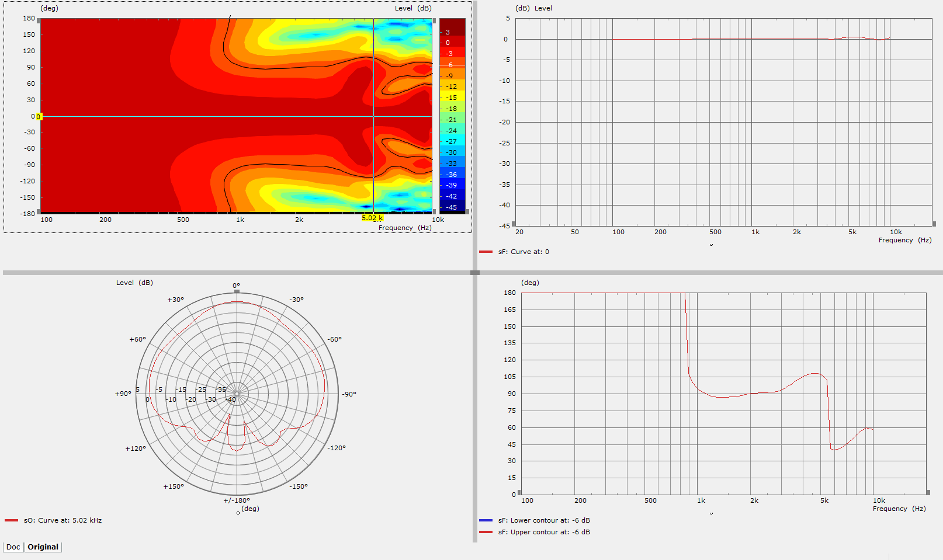The height and width of the screenshot is (560, 943).
Task: Click the -60° label on the polar plot
Action: click(x=335, y=339)
